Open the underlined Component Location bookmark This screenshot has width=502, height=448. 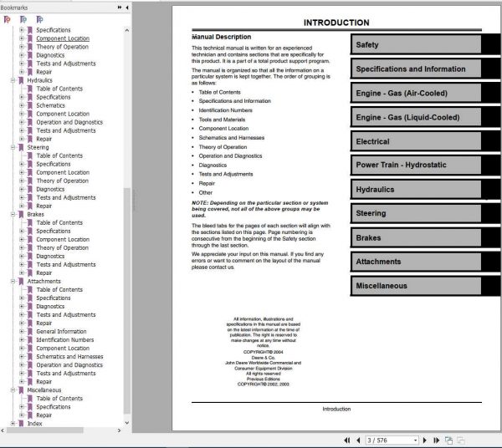pos(63,38)
